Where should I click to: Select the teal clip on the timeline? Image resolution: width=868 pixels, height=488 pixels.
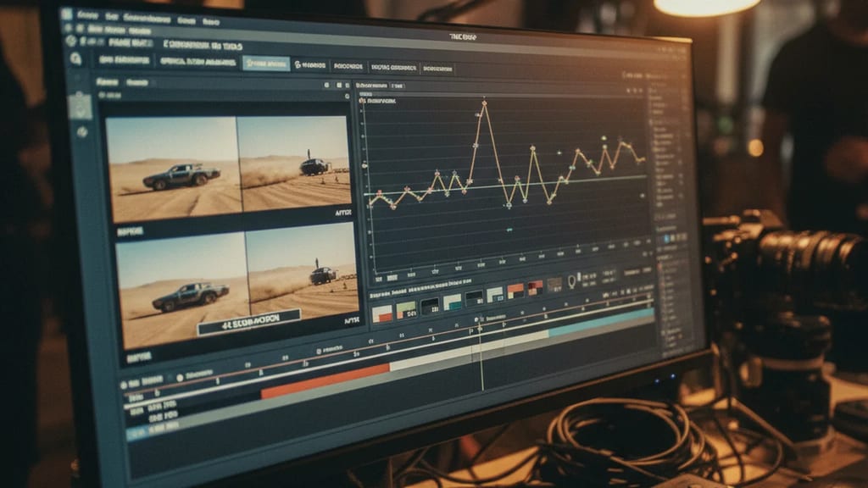coord(601,322)
